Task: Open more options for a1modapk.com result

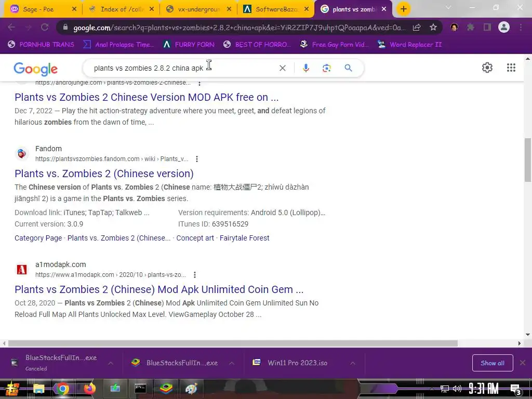Action: pyautogui.click(x=194, y=274)
